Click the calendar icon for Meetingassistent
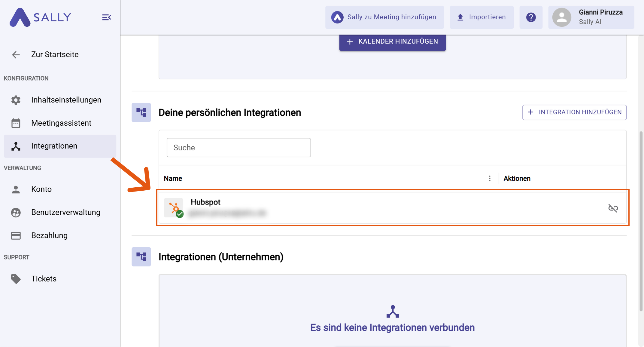Screen dimensions: 644x347 point(16,123)
